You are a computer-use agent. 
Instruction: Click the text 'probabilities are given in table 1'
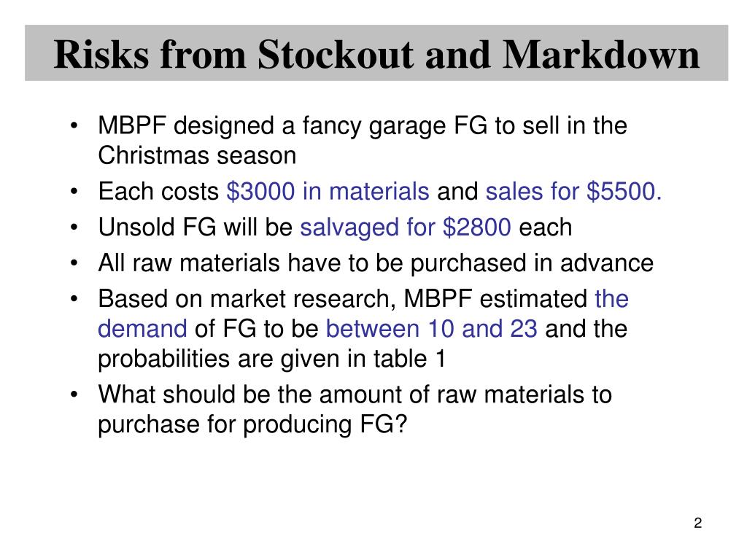point(271,359)
